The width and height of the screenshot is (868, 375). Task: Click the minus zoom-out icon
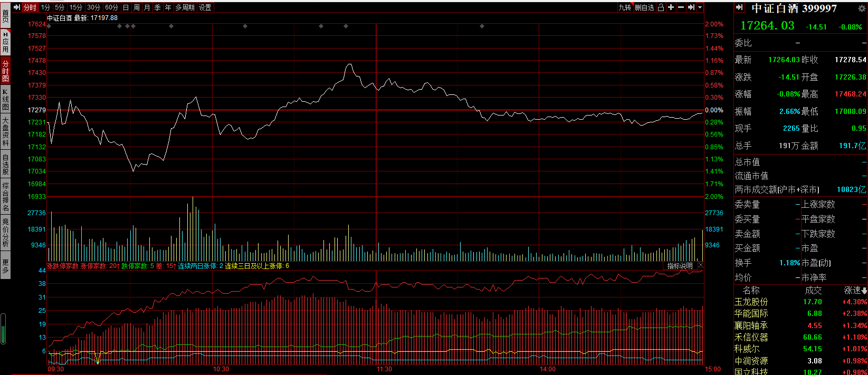coord(681,7)
